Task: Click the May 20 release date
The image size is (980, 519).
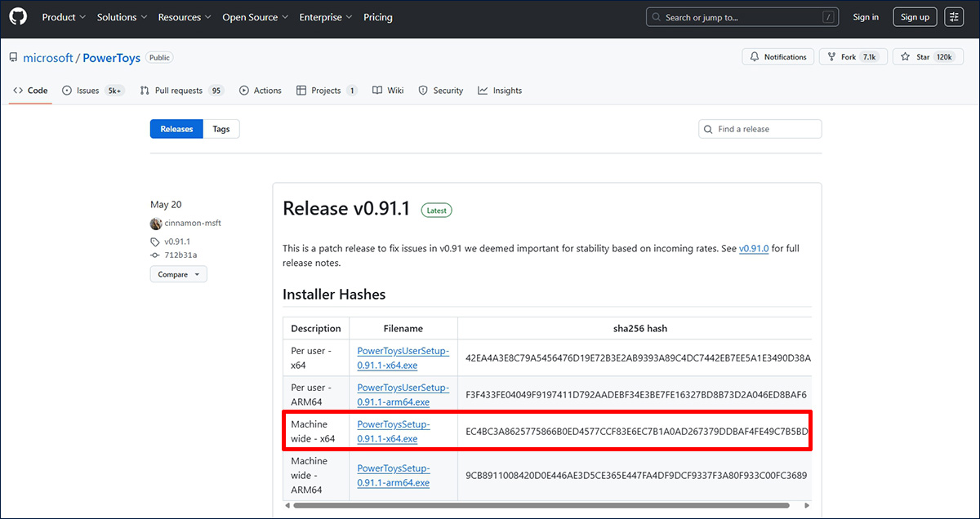Action: click(x=166, y=205)
